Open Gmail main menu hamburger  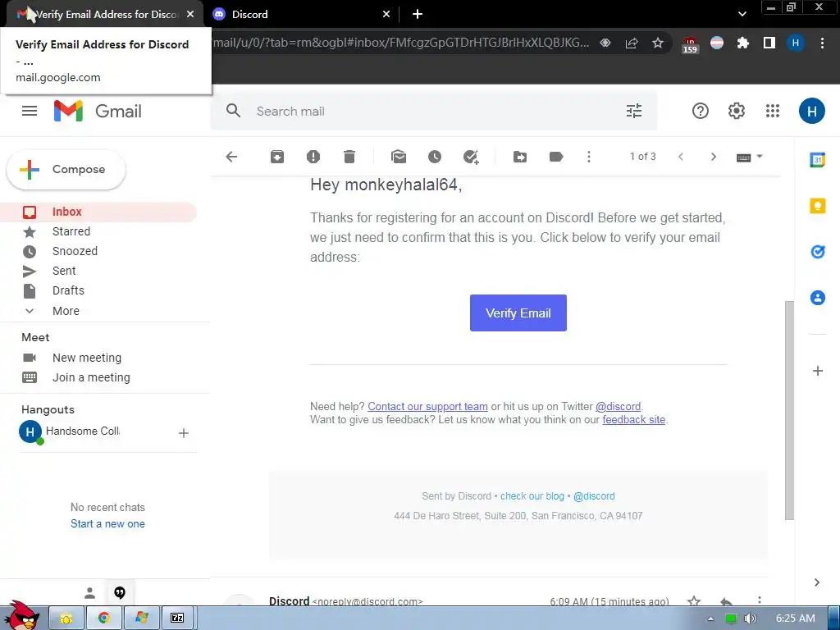coord(30,111)
